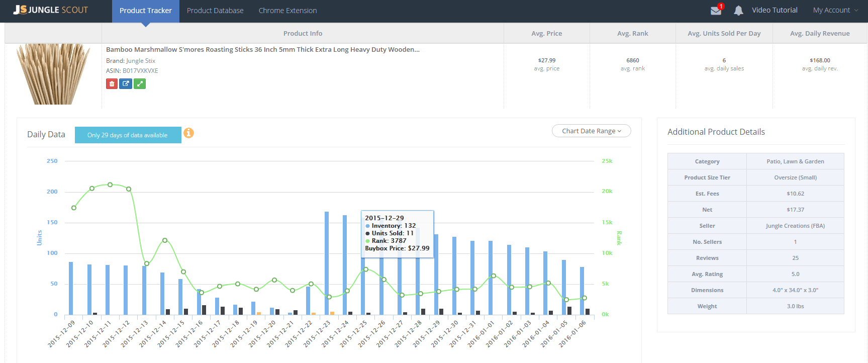The height and width of the screenshot is (363, 868).
Task: Click the bamboo sticks product thumbnail
Action: 53,74
